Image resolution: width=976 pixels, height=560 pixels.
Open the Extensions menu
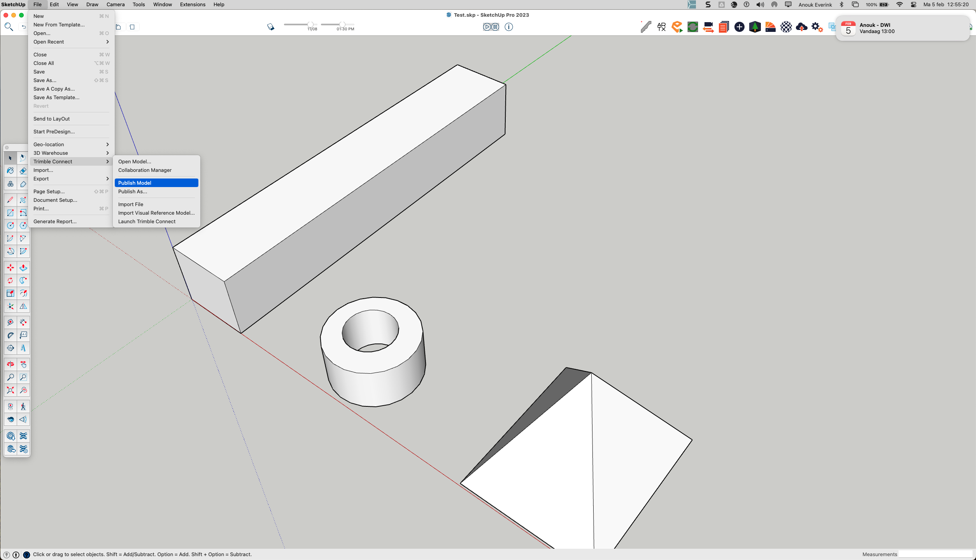[193, 5]
